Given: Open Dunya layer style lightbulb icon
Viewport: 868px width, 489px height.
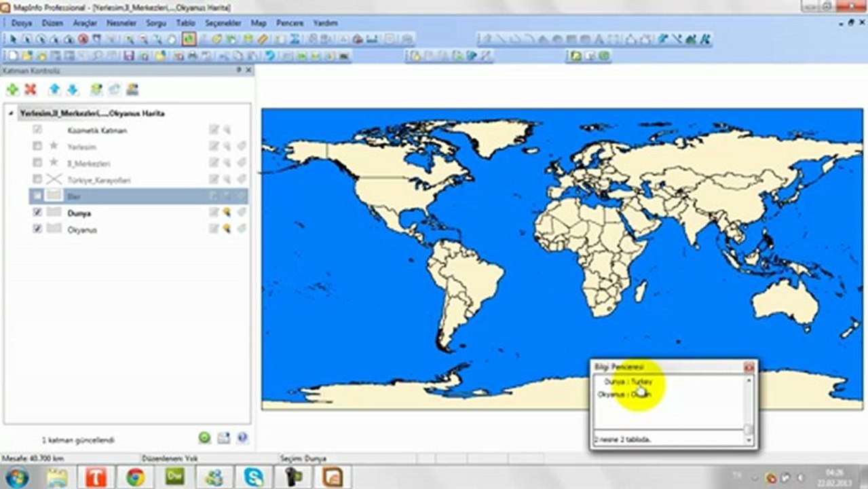Looking at the screenshot, I should tap(227, 213).
